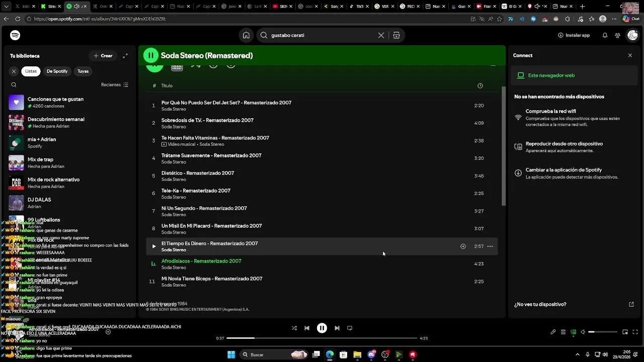
Task: Seek within the song progress bar
Action: click(x=322, y=338)
